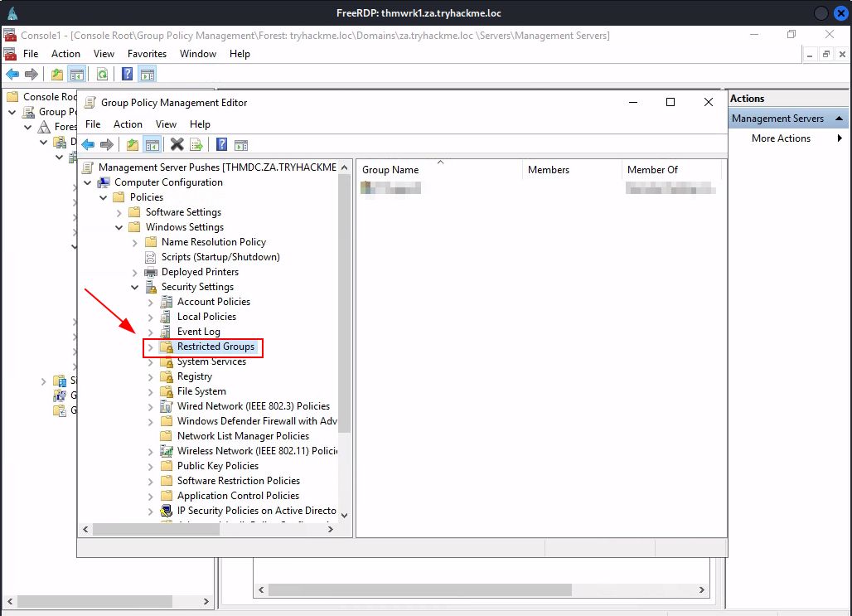Toggle Show/Hide Console Tree icon in Editor toolbar
The image size is (852, 616).
152,144
